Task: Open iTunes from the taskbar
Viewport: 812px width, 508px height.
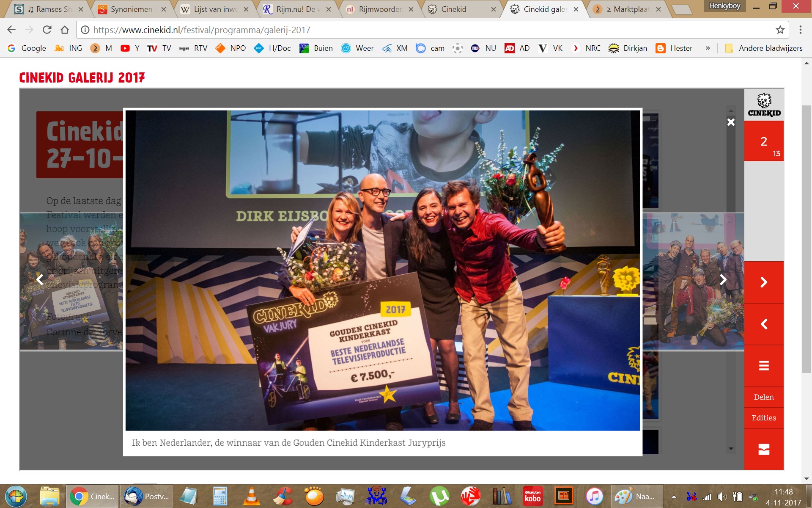Action: 595,496
